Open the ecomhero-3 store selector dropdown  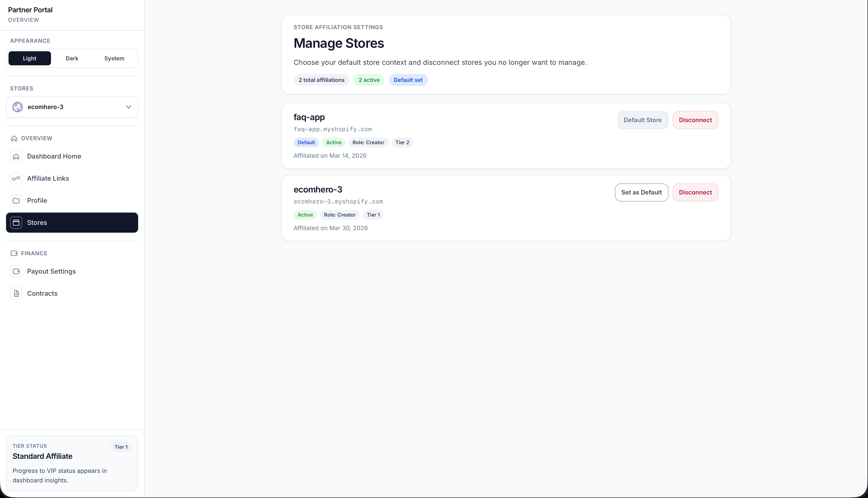click(72, 107)
